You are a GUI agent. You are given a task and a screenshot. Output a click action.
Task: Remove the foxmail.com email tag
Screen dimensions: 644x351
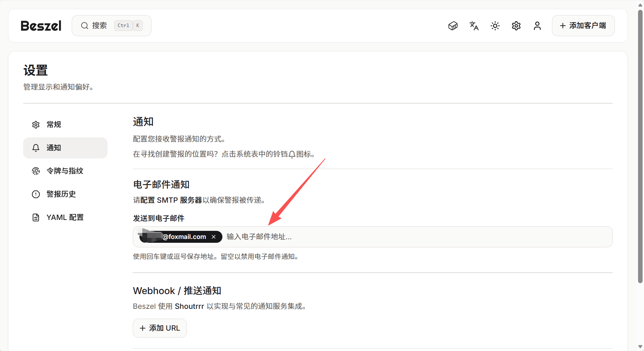[214, 237]
